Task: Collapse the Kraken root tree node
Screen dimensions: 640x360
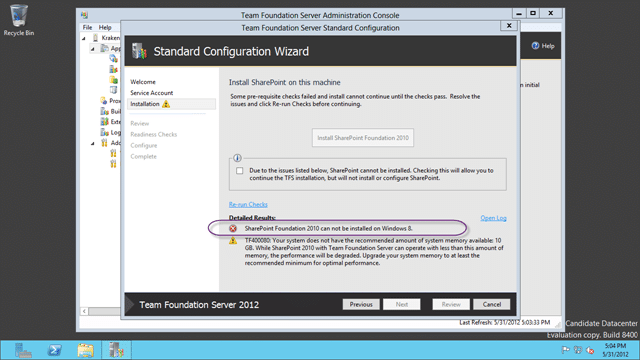Action: click(x=84, y=38)
